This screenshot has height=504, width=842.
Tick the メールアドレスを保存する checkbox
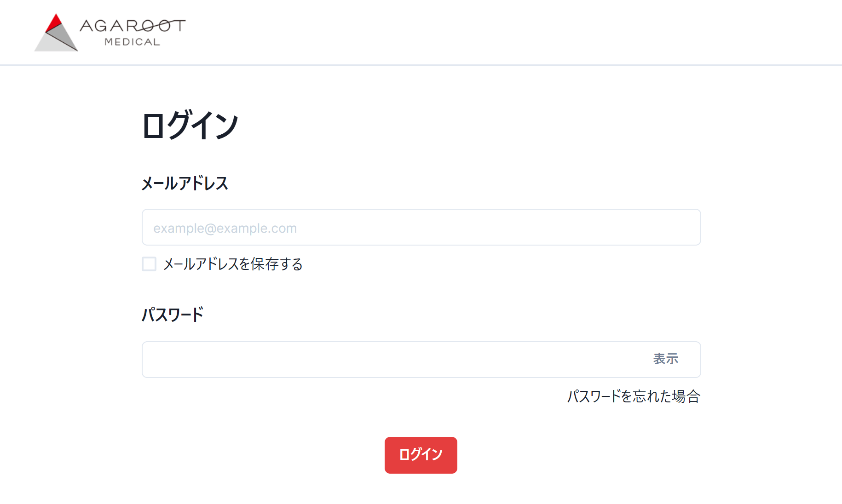149,264
